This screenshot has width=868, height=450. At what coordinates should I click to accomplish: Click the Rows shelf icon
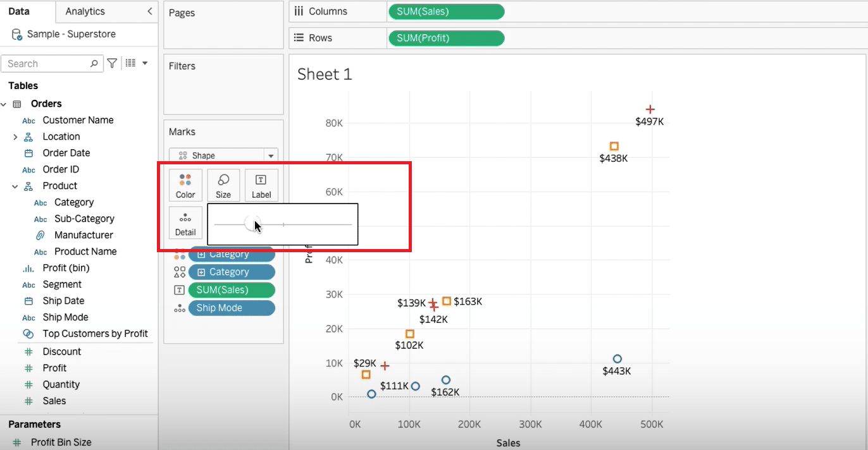[x=299, y=38]
